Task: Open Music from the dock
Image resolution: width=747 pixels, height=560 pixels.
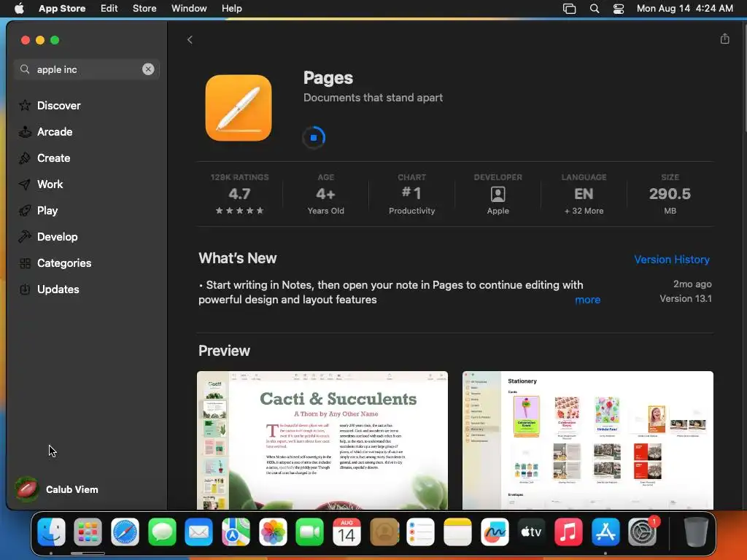Action: [568, 532]
